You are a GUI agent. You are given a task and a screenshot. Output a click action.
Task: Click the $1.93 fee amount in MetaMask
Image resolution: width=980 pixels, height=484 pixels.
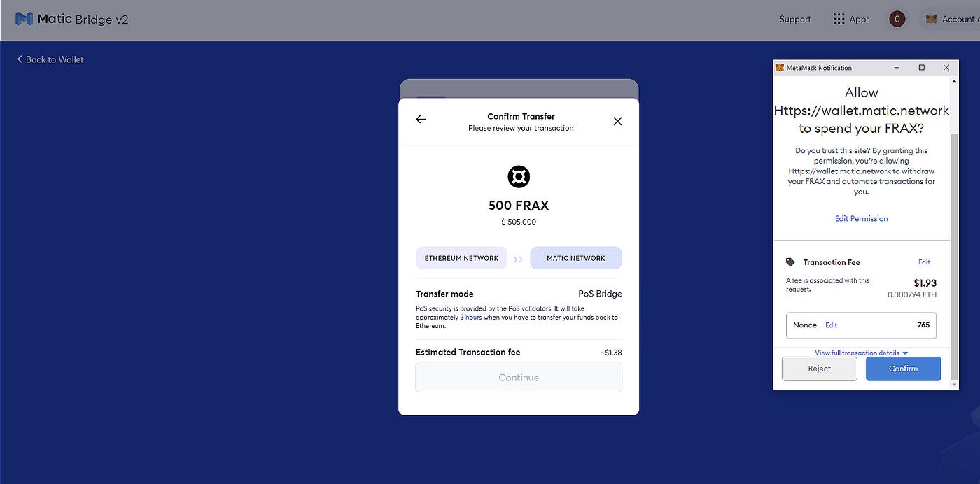point(925,283)
